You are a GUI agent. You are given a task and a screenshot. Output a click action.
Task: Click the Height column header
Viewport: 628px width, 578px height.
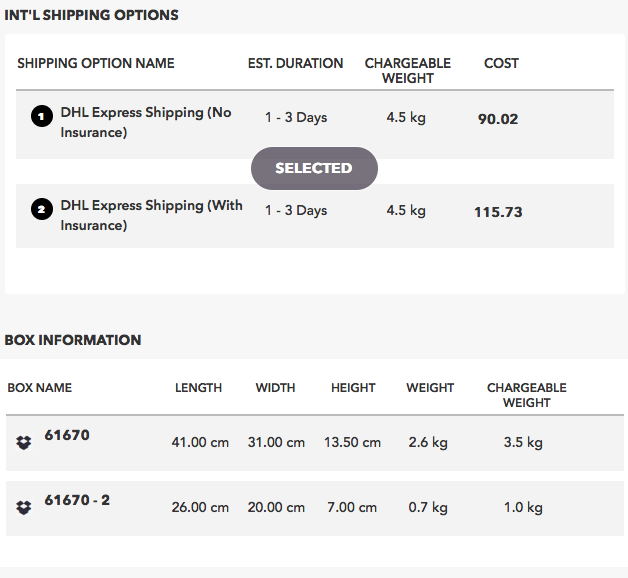(x=353, y=388)
